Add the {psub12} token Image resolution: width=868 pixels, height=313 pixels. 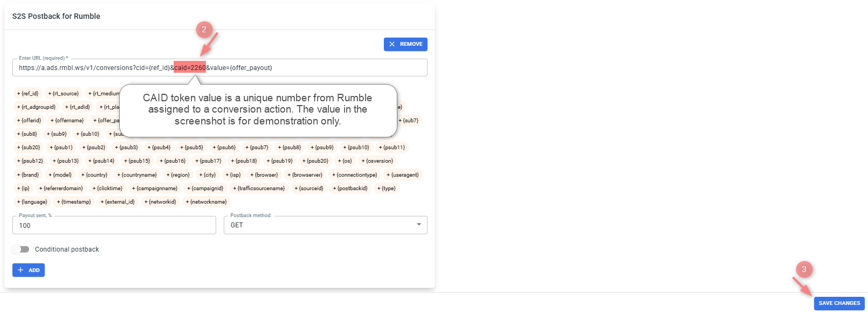point(30,161)
